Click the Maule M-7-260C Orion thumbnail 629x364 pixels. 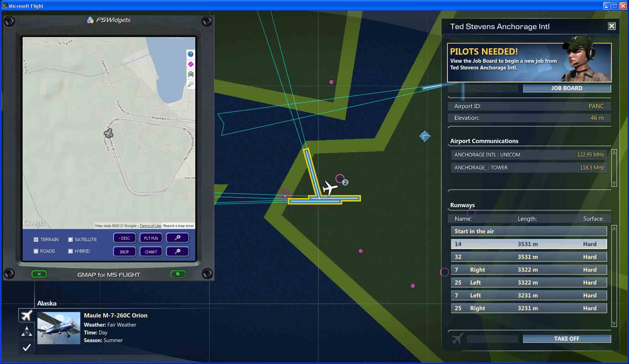tap(59, 328)
